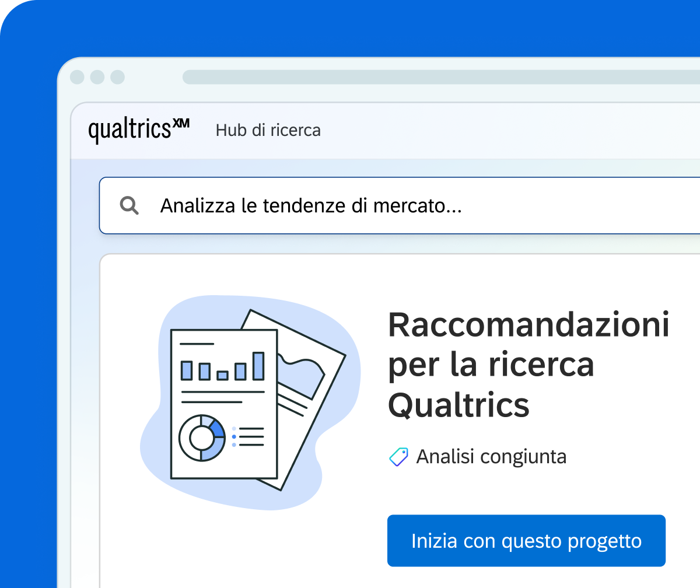The width and height of the screenshot is (700, 588).
Task: Click the Qualtrics XM logo
Action: (139, 129)
